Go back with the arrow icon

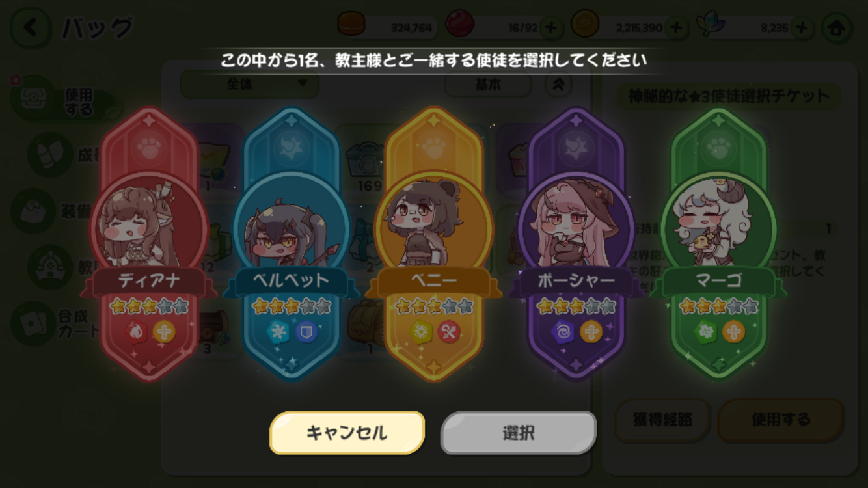pos(31,27)
